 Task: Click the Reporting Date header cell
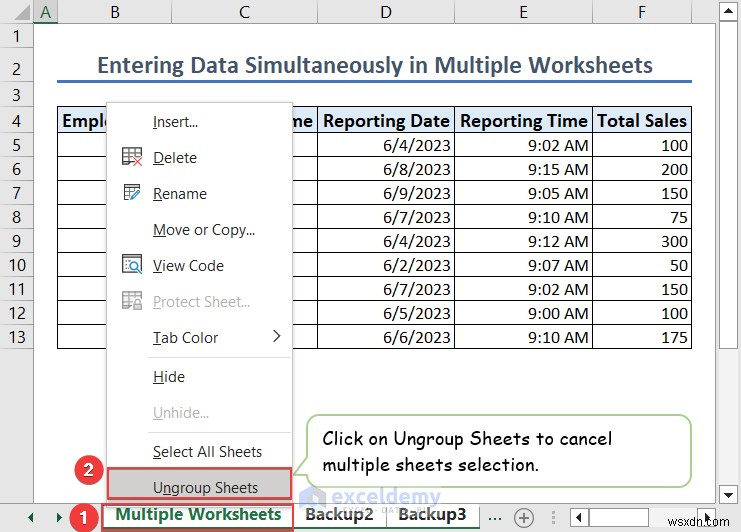click(386, 120)
